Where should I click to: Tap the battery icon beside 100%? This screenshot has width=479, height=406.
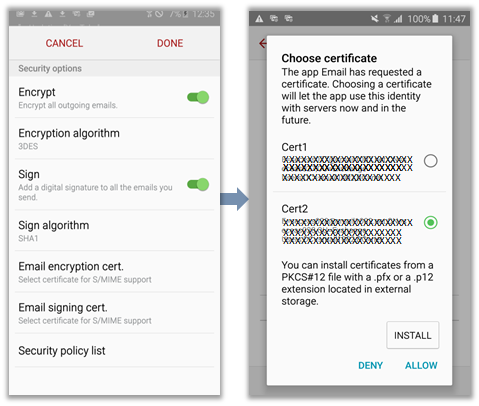tap(435, 18)
